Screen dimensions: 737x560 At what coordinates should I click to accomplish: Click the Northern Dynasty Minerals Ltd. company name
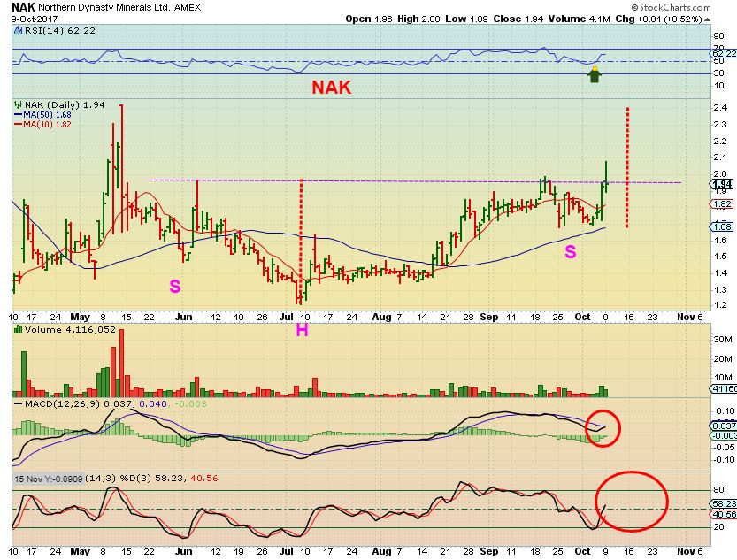click(104, 7)
